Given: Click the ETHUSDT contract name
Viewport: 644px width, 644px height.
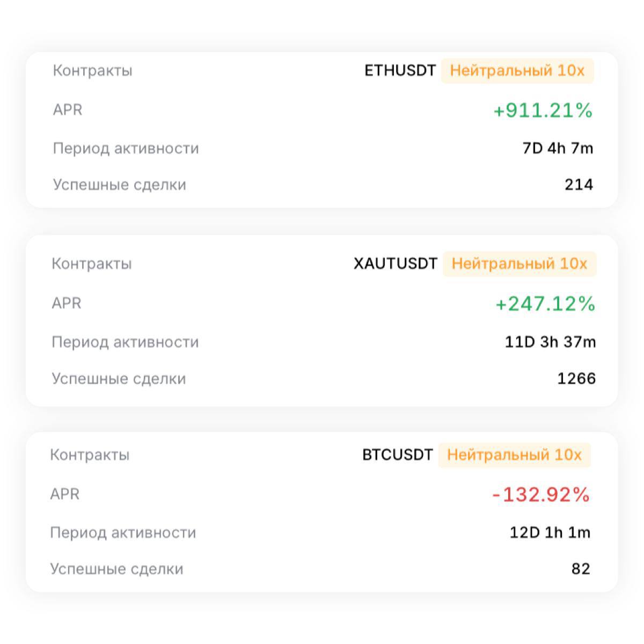Looking at the screenshot, I should (400, 71).
